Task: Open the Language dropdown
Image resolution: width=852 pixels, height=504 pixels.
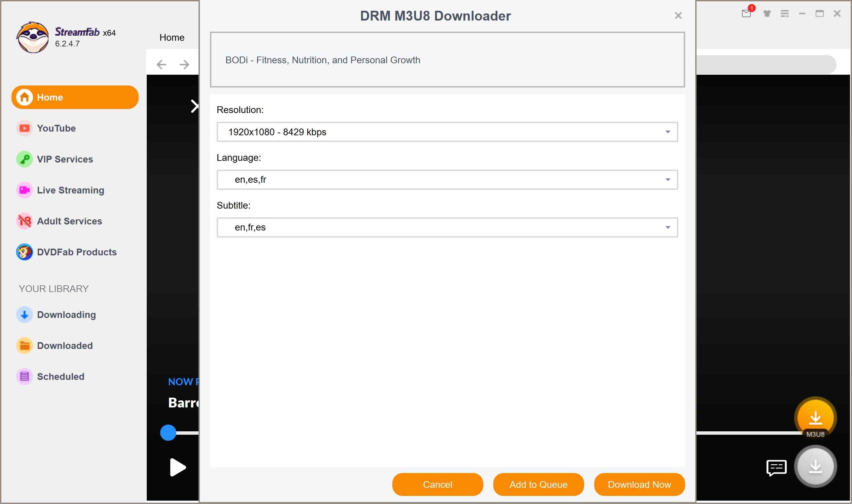Action: (447, 180)
